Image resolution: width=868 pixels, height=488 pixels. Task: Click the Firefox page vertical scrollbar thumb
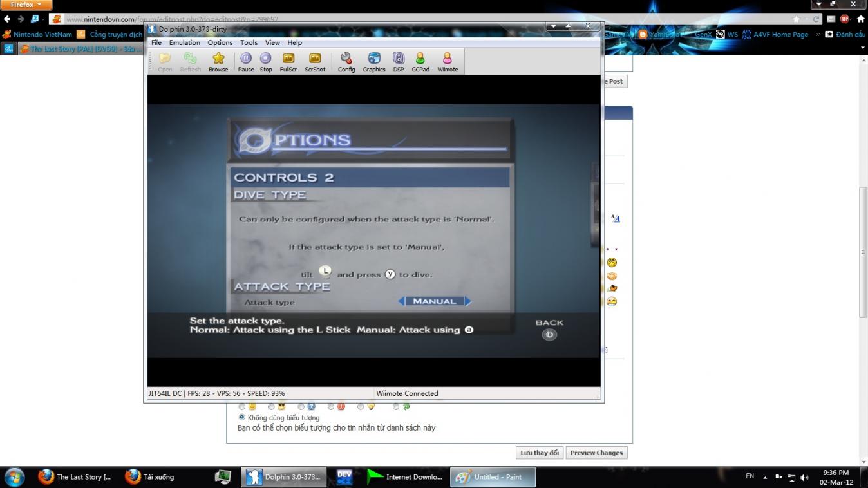coord(863,252)
